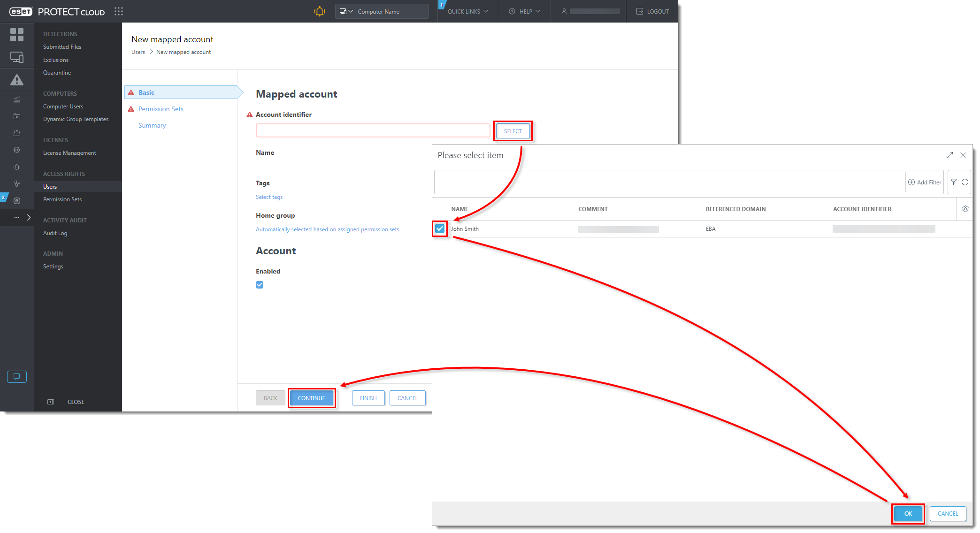The image size is (980, 533).
Task: Open the Status Overview icon in sidebar
Action: click(17, 184)
